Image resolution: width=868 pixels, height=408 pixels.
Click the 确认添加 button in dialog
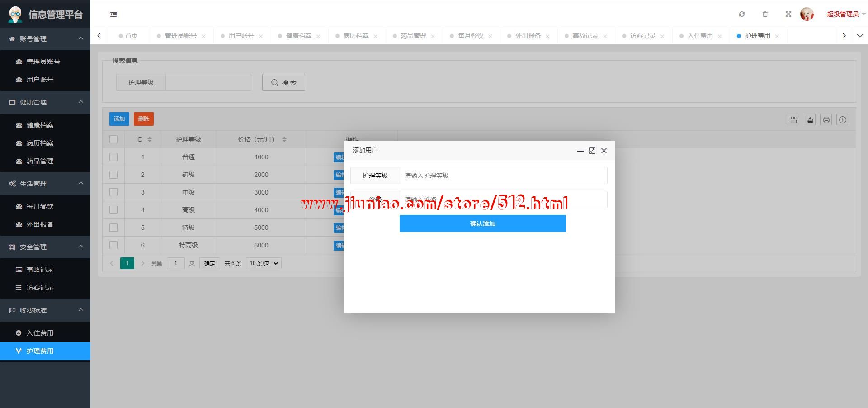(x=483, y=223)
